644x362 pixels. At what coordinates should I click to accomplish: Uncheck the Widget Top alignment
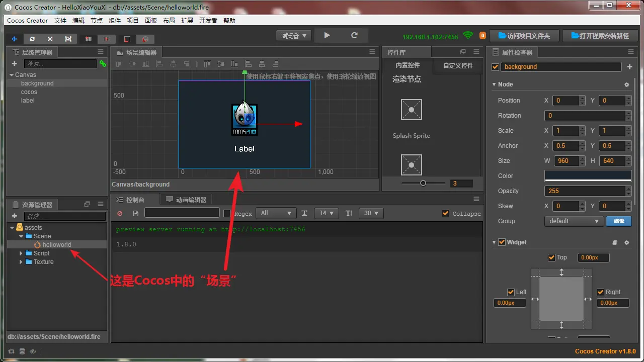click(551, 257)
